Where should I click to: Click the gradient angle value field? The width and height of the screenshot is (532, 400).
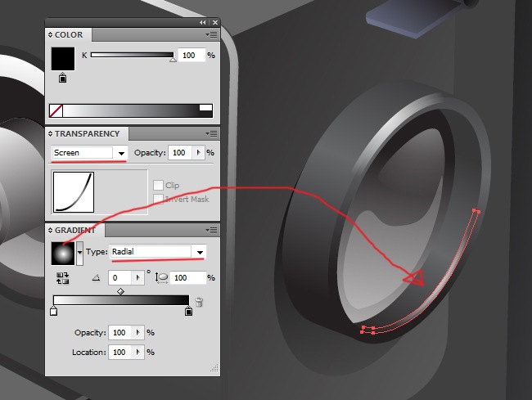[119, 278]
